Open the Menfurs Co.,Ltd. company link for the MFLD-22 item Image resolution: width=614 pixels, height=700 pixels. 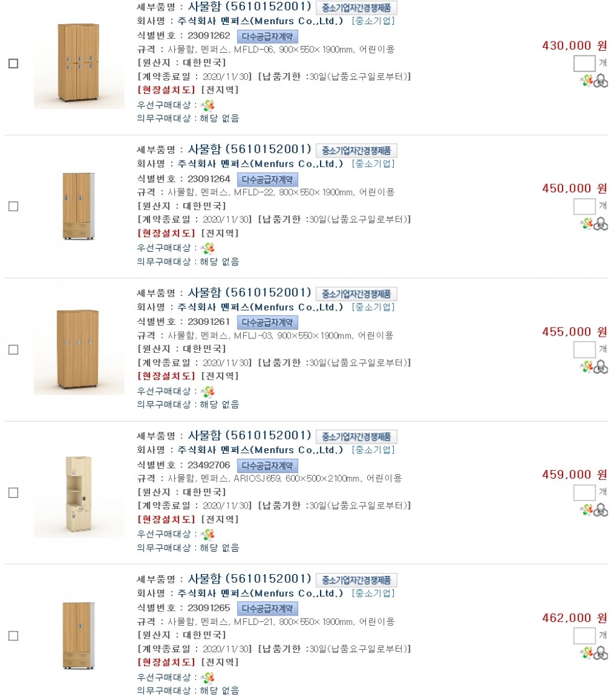pyautogui.click(x=260, y=164)
